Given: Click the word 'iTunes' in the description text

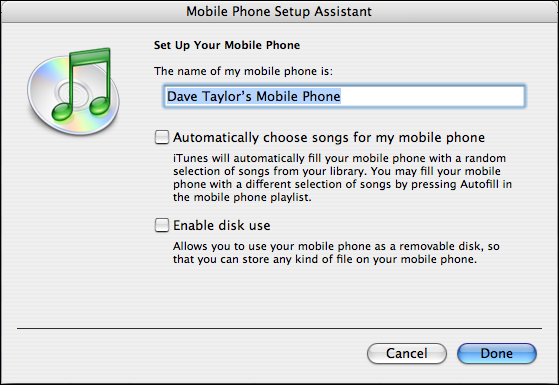Looking at the screenshot, I should click(x=190, y=158).
